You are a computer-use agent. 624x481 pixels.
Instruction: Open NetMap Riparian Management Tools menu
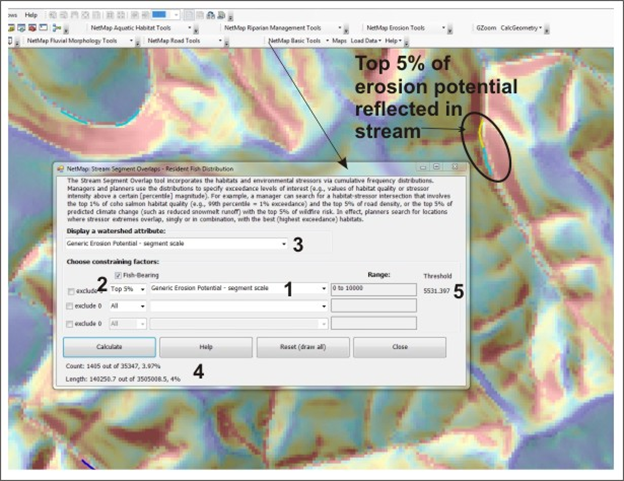coord(274,28)
